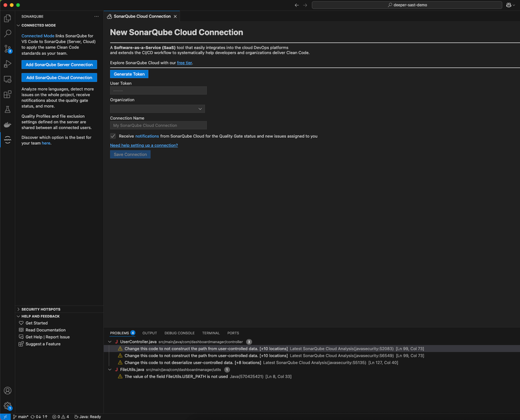Uncheck Receive notifications from SonarQube Cloud
This screenshot has width=520, height=420.
113,135
